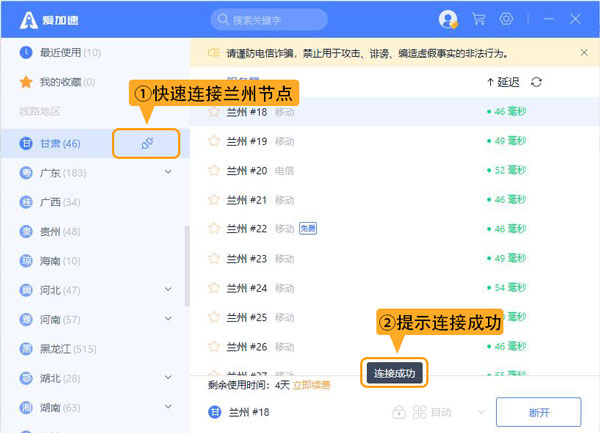Favorite 兰州 #21 with its star
Viewport: 600px width, 433px height.
[x=214, y=200]
